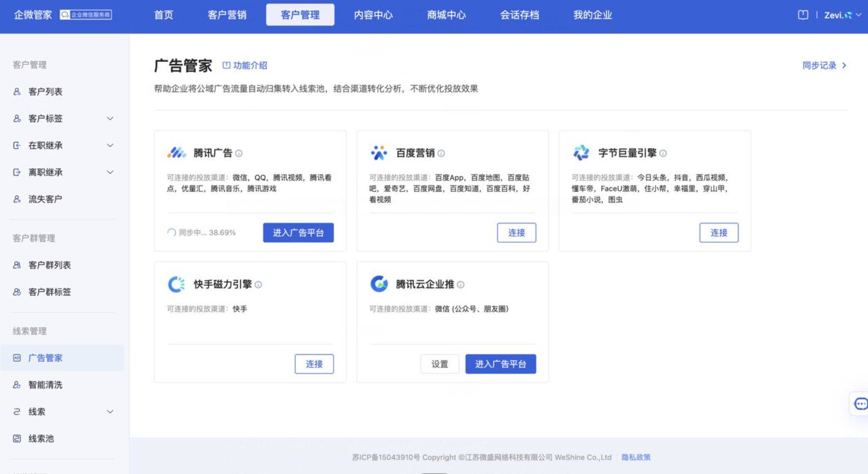Click the 企微管家 logo
Screen dimensions: 868x474
point(32,15)
